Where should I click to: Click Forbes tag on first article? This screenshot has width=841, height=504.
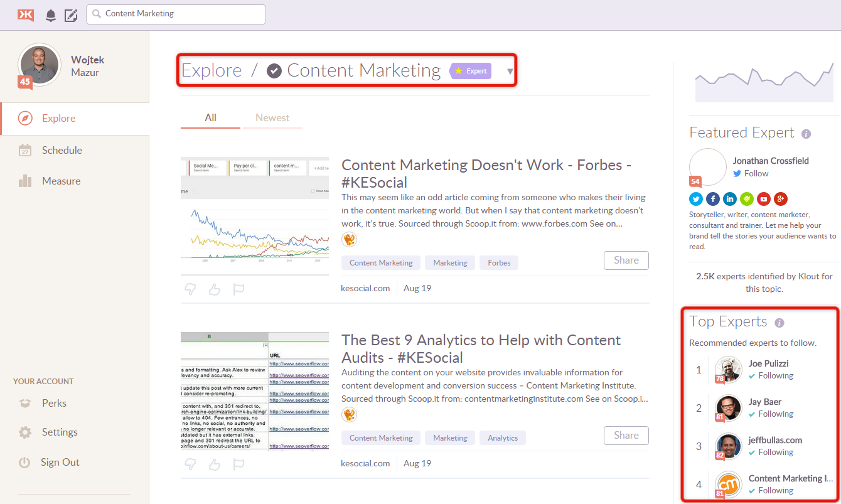pos(499,263)
